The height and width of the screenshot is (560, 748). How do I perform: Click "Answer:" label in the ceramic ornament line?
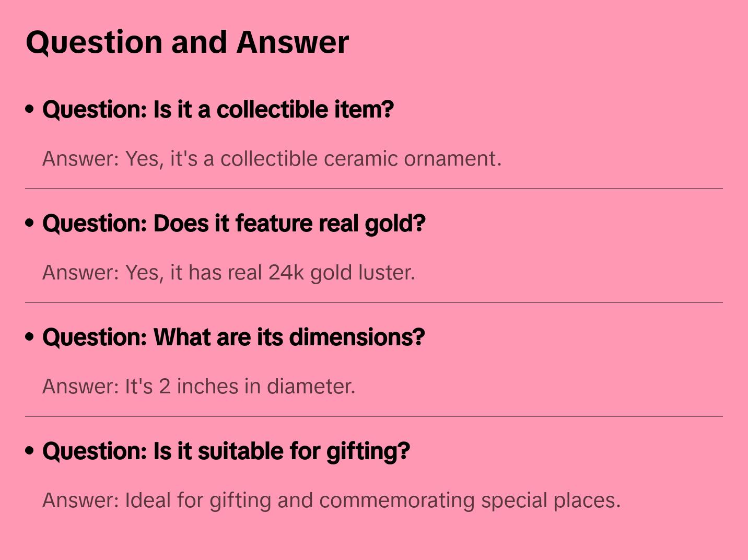pos(81,159)
